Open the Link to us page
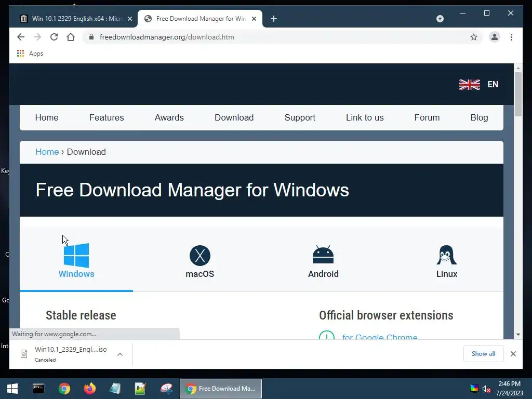This screenshot has width=532, height=399. pos(365,117)
